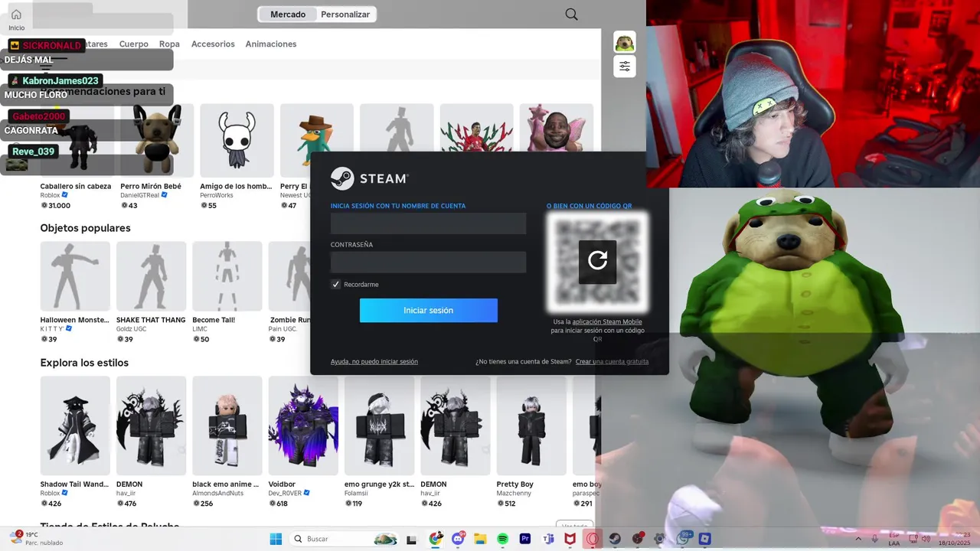
Task: Click 'Ayuda, no puedo iniciar sesión' link
Action: [374, 361]
